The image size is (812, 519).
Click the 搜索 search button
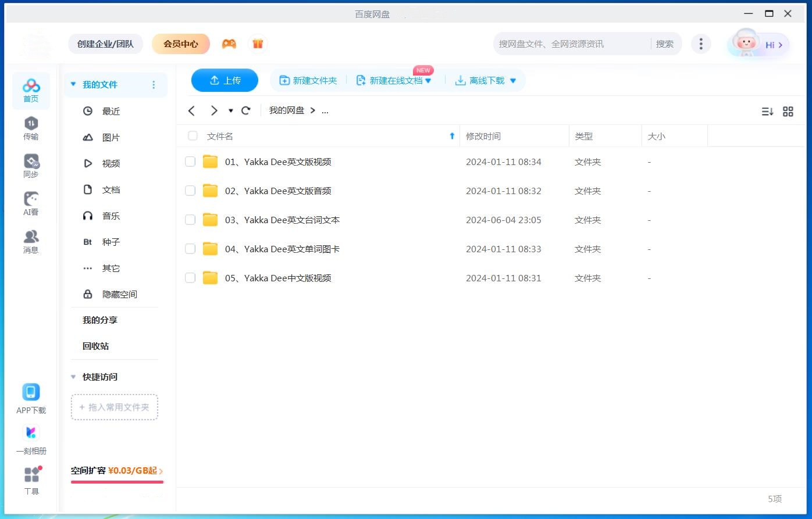tap(665, 44)
